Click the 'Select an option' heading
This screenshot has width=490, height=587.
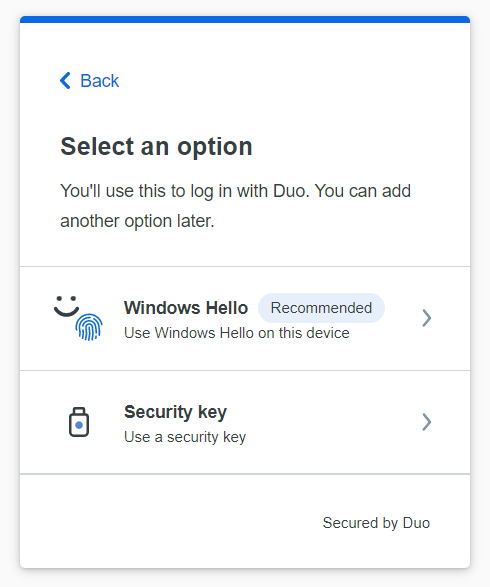point(156,146)
